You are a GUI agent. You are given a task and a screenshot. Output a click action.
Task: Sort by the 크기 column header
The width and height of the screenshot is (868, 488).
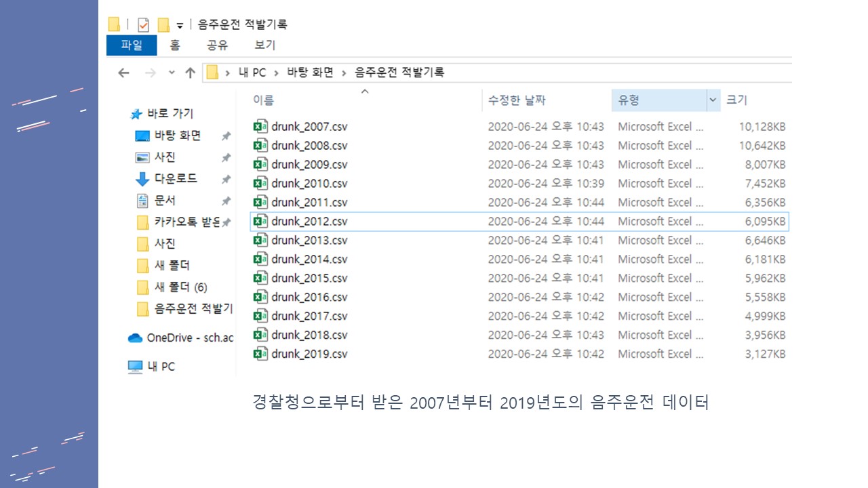coord(736,100)
